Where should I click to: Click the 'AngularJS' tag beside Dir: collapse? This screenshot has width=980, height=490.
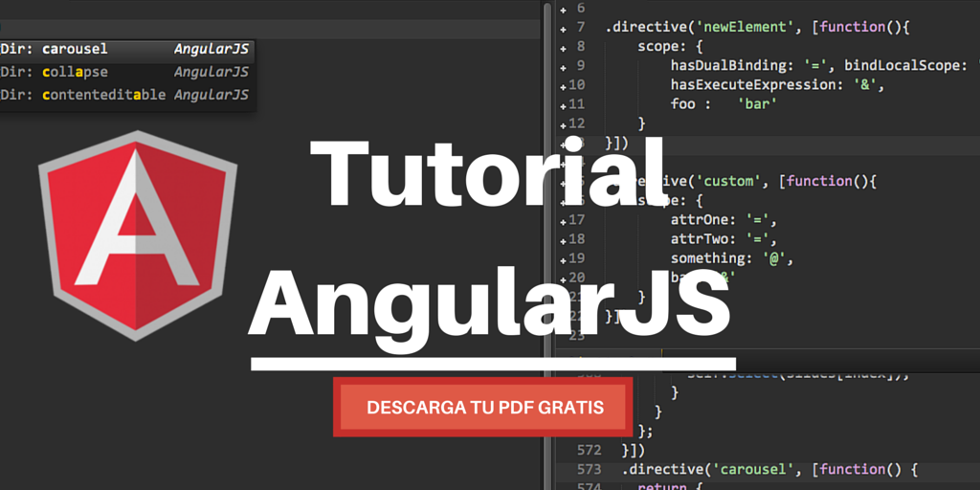212,72
